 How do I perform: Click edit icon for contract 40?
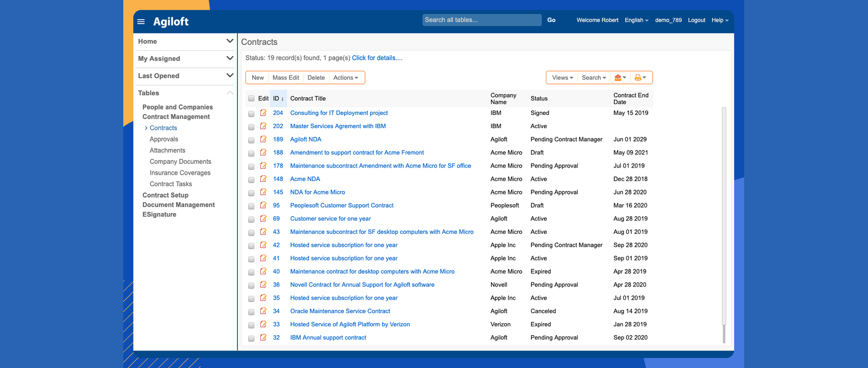263,271
